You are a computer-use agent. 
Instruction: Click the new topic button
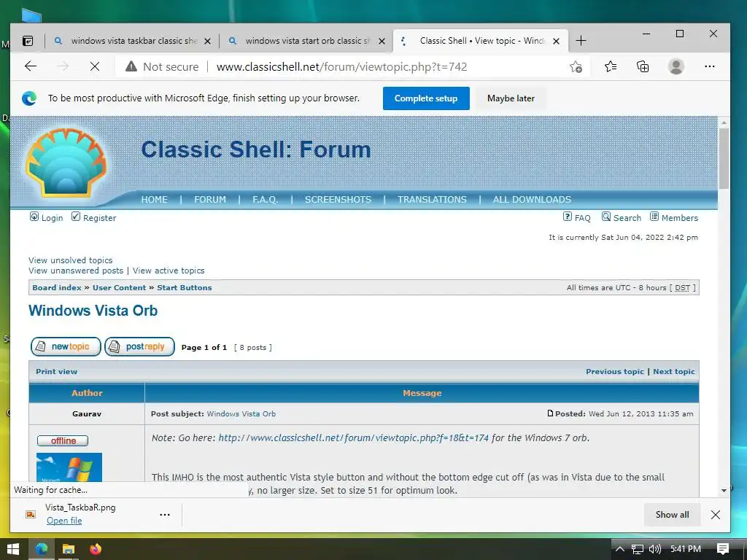66,346
